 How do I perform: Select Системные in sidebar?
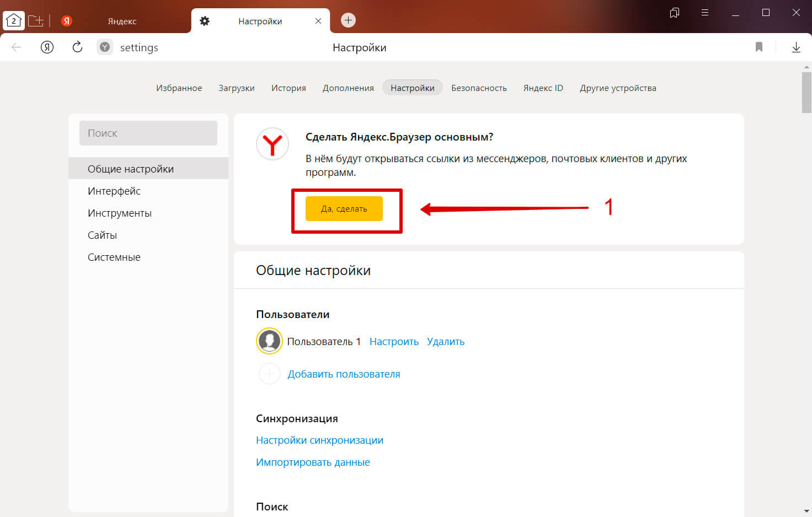point(148,257)
